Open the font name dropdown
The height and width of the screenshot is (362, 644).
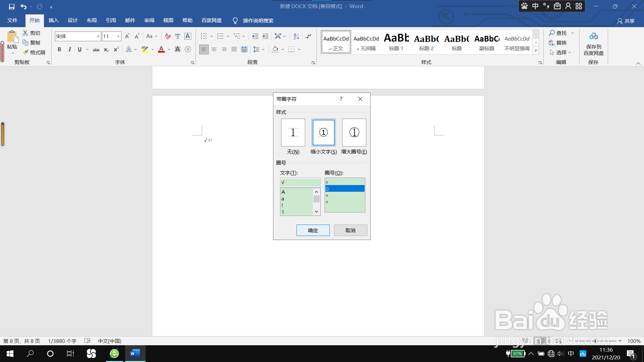pyautogui.click(x=98, y=36)
